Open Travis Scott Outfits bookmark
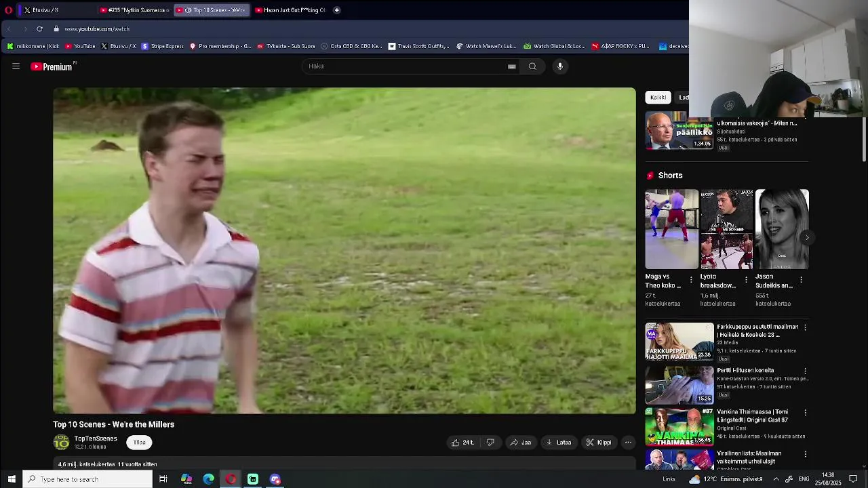 pyautogui.click(x=418, y=46)
